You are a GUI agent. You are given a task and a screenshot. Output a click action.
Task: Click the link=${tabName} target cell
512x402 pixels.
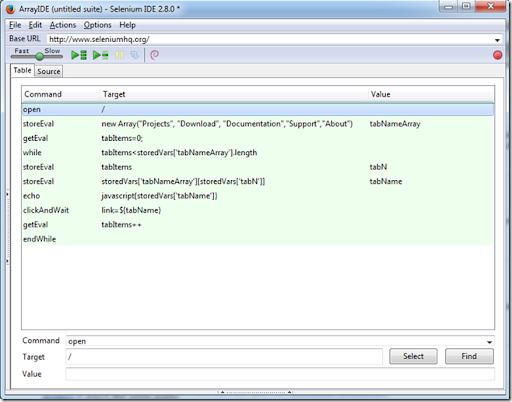(131, 210)
